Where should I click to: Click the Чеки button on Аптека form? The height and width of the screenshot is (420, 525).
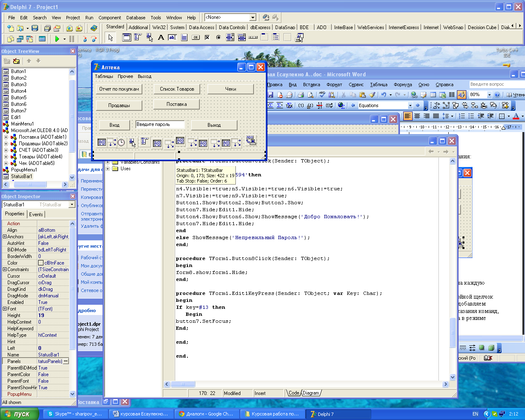[231, 89]
